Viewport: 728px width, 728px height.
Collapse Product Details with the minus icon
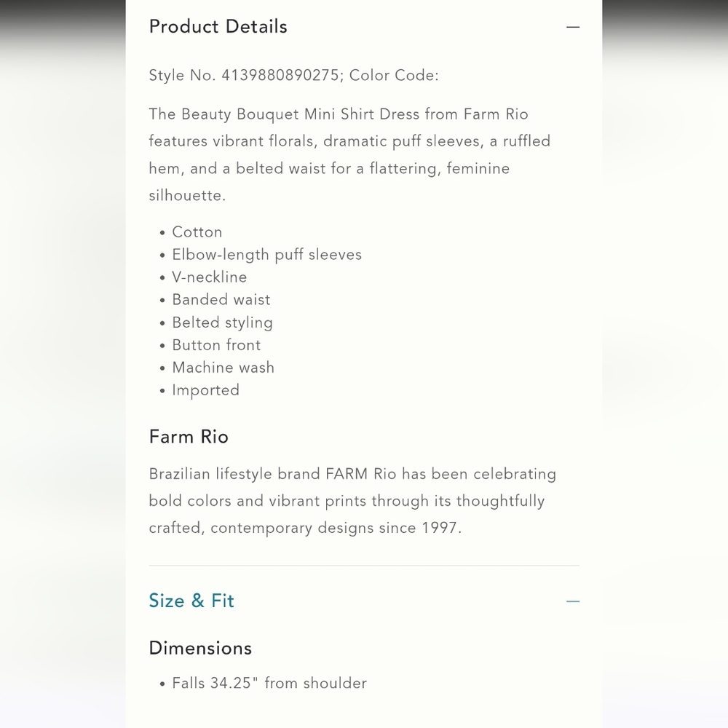tap(573, 27)
